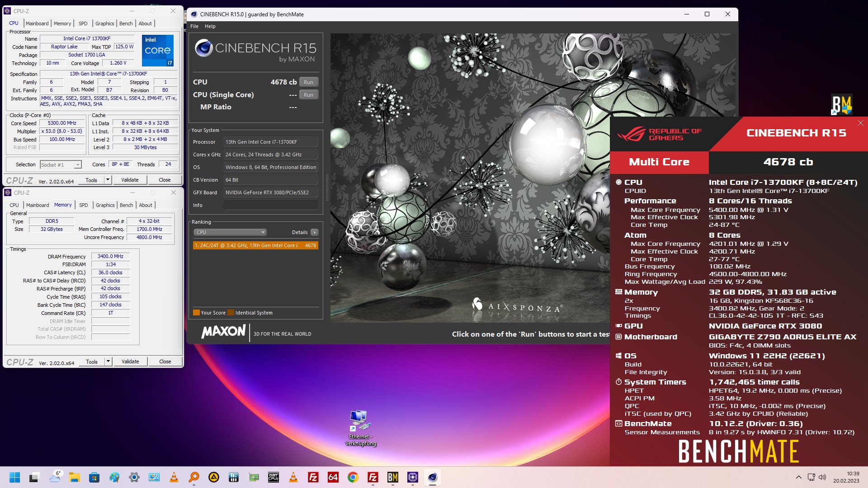The width and height of the screenshot is (868, 488).
Task: Show hidden tray icons chevron
Action: click(x=798, y=477)
